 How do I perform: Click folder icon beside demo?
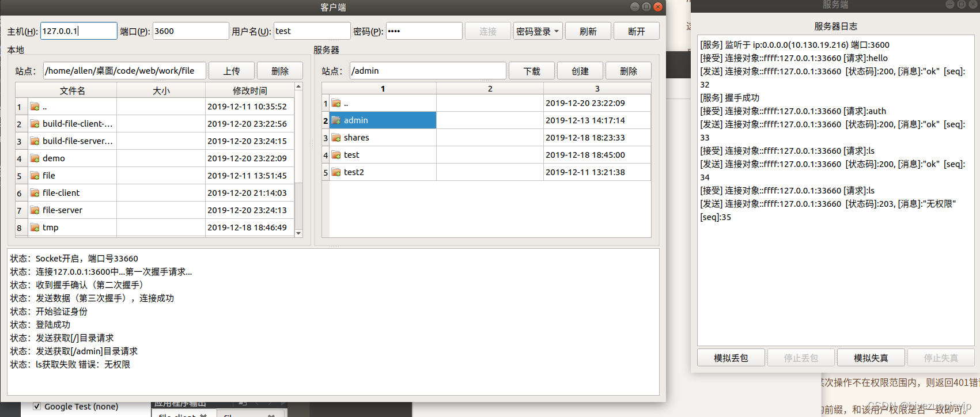coord(35,158)
